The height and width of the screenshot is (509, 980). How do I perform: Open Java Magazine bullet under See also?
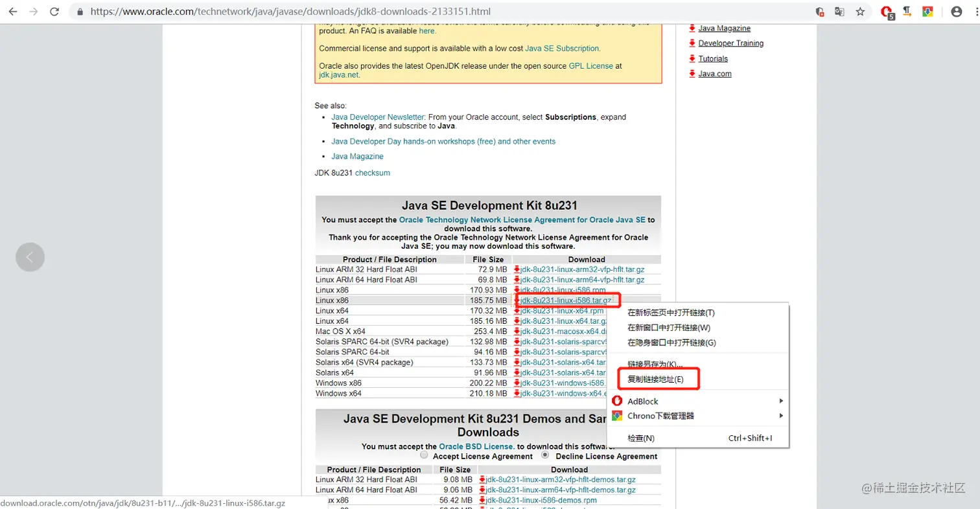pyautogui.click(x=357, y=156)
